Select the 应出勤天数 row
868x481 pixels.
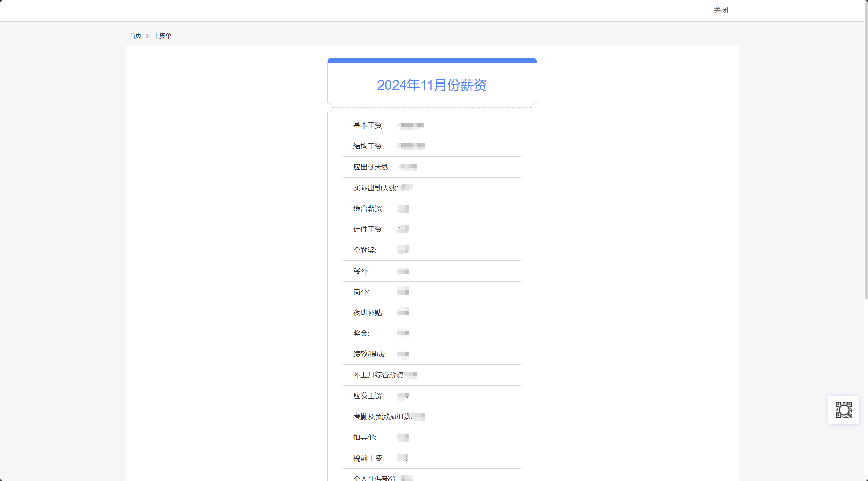(432, 167)
